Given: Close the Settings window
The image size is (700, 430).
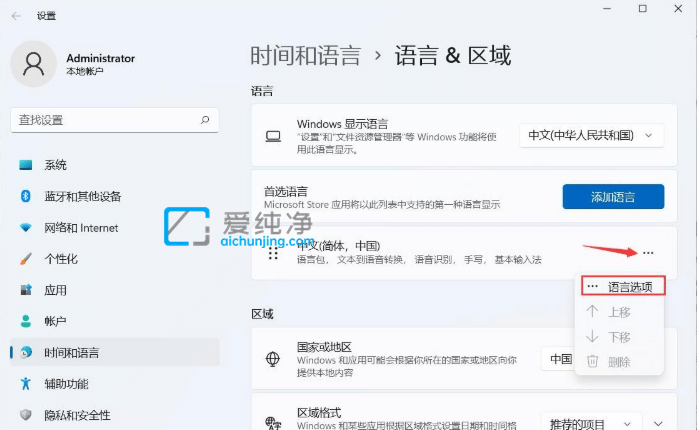Looking at the screenshot, I should coord(678,8).
